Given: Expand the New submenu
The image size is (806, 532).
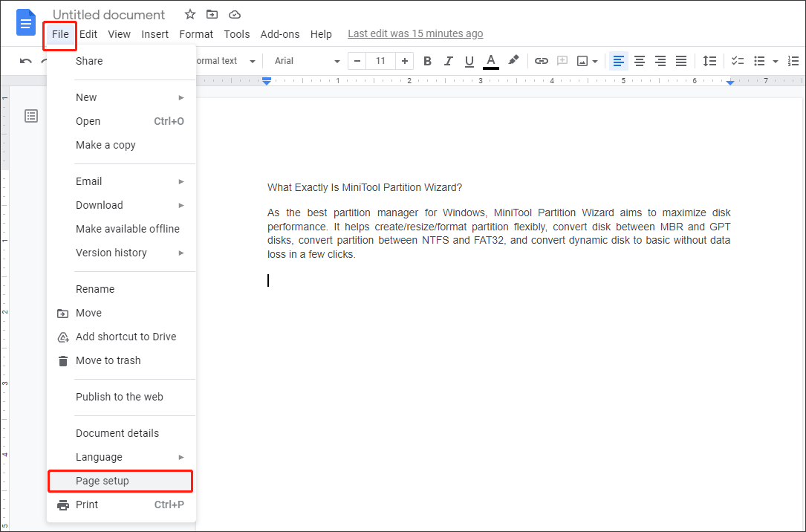Looking at the screenshot, I should [121, 97].
